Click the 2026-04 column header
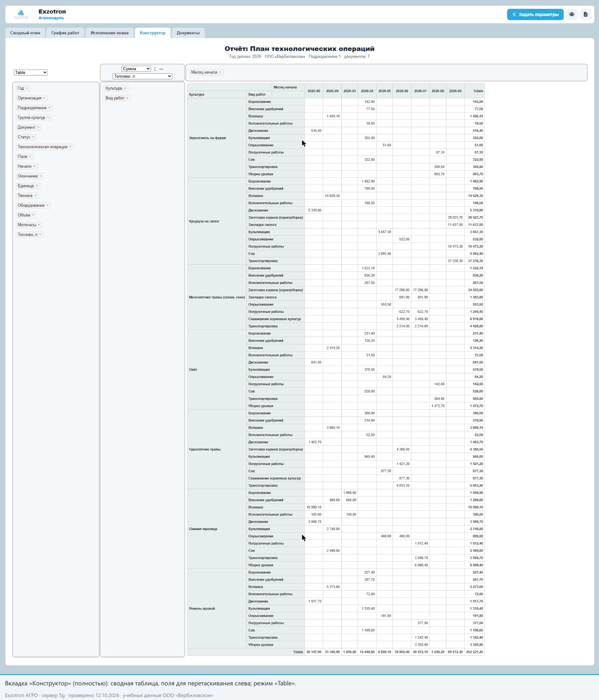This screenshot has width=599, height=700. 367,91
